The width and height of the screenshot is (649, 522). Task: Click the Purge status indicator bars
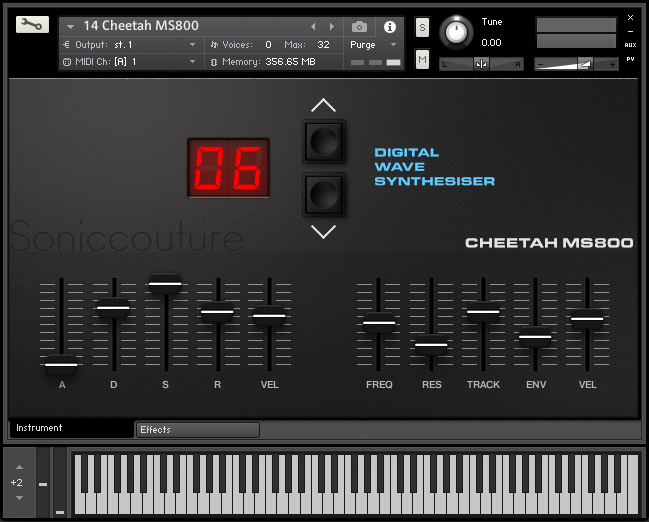375,62
